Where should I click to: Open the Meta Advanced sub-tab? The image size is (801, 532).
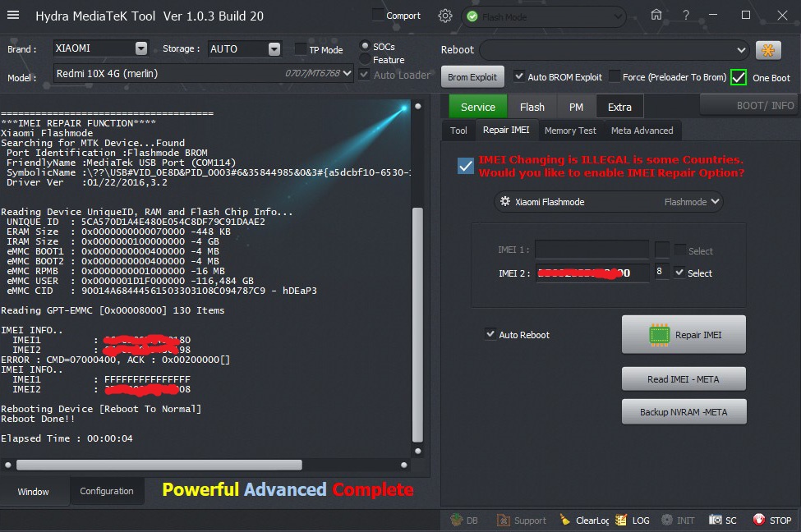(x=642, y=131)
